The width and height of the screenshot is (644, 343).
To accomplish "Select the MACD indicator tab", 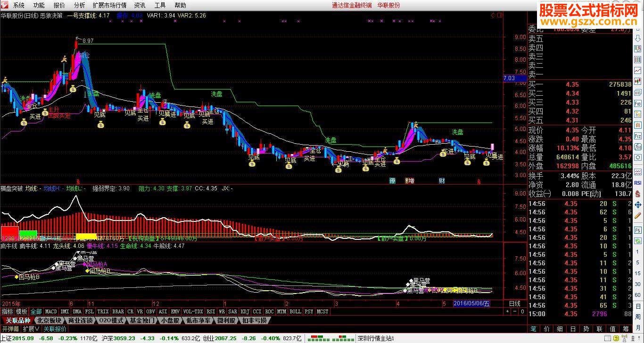I will tap(51, 311).
